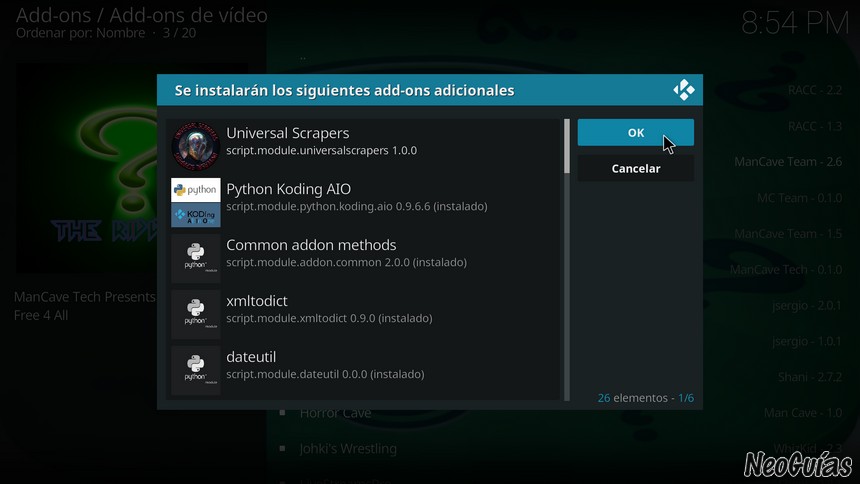Click the 'RACC - 2.2' background entry
Screen dimensions: 860x484
pos(814,90)
